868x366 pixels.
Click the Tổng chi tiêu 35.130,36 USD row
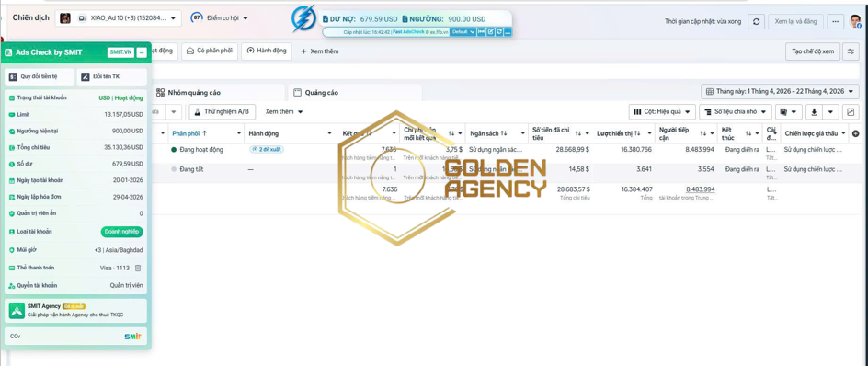pos(76,147)
